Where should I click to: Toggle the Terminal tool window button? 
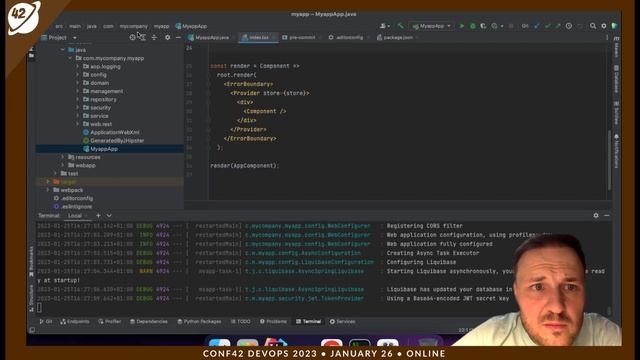[309, 322]
